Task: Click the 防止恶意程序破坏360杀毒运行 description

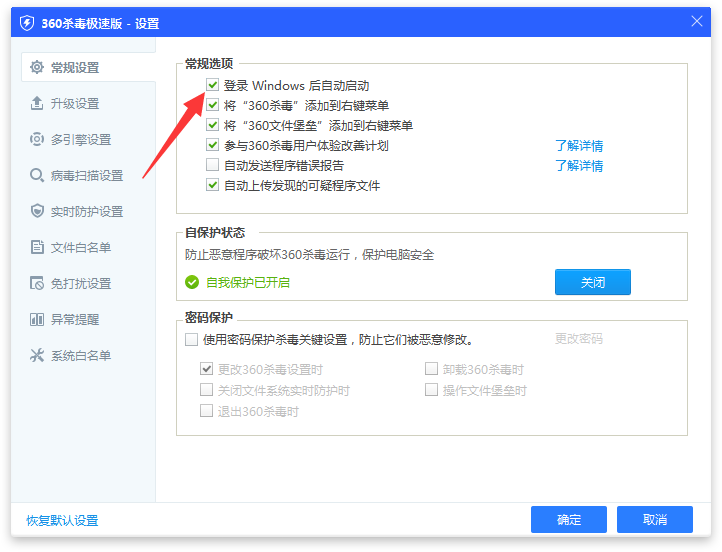Action: click(309, 255)
